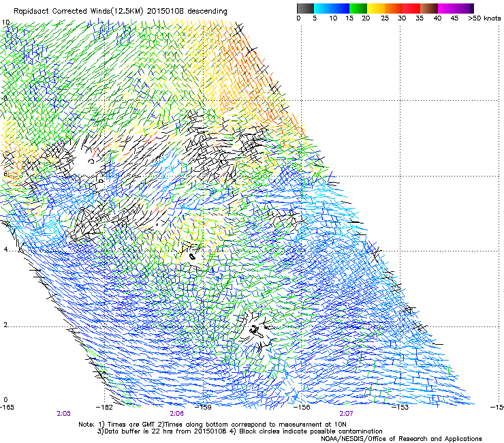Click the green 15-20 knots legend swatch
Screen dimensions: 504x443
click(358, 8)
